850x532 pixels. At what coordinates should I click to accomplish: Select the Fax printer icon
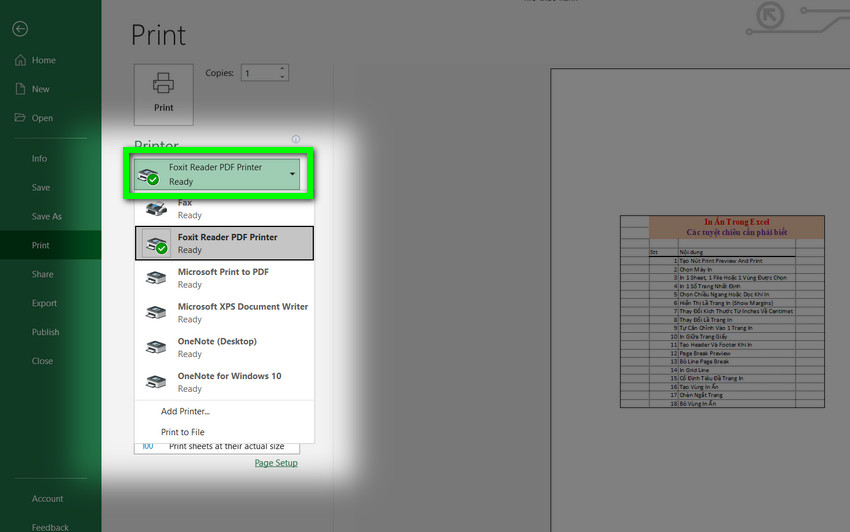156,208
